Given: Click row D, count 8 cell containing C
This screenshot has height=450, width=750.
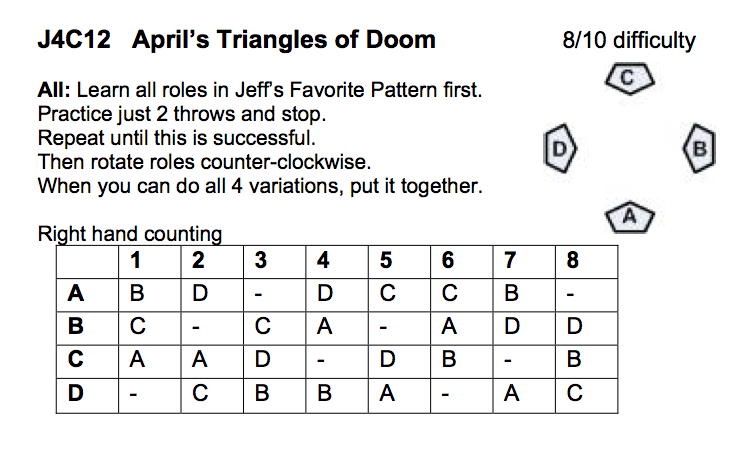Looking at the screenshot, I should [586, 396].
